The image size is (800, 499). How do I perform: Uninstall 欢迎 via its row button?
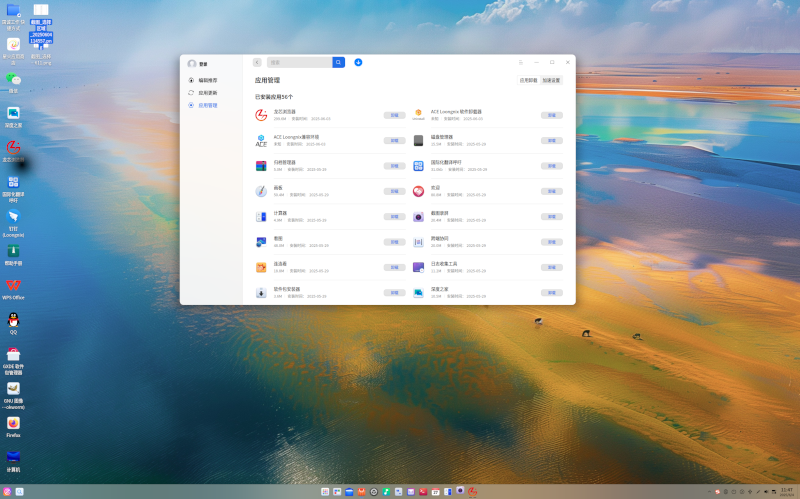coord(552,191)
